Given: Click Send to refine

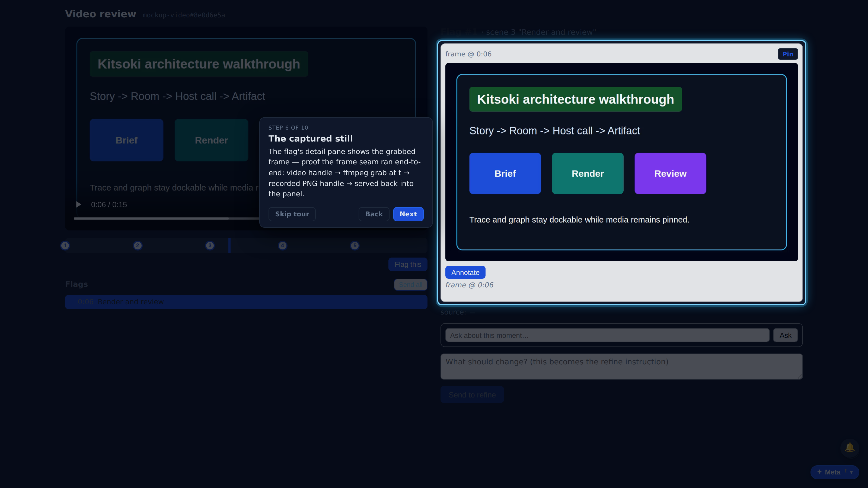Looking at the screenshot, I should click(x=472, y=395).
